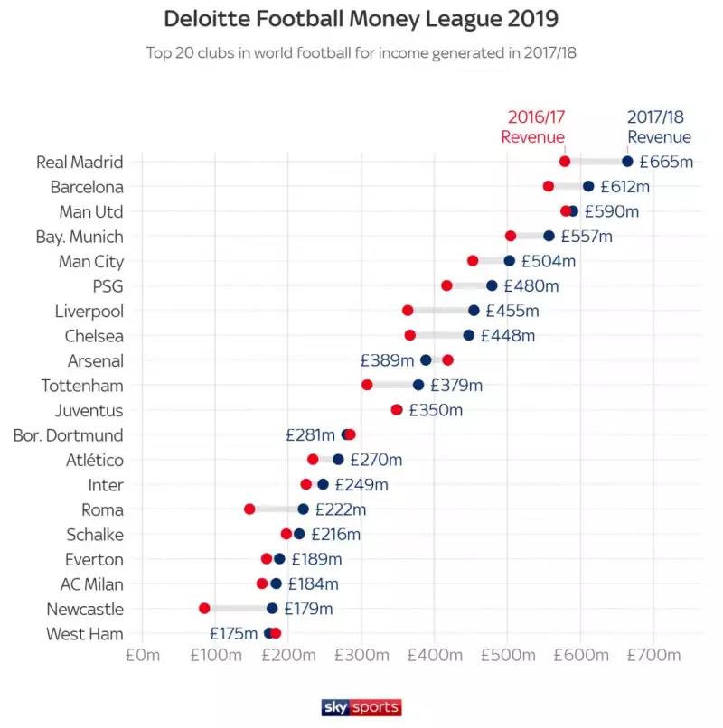Click the Sky Sports logo
The image size is (723, 728).
[x=361, y=707]
